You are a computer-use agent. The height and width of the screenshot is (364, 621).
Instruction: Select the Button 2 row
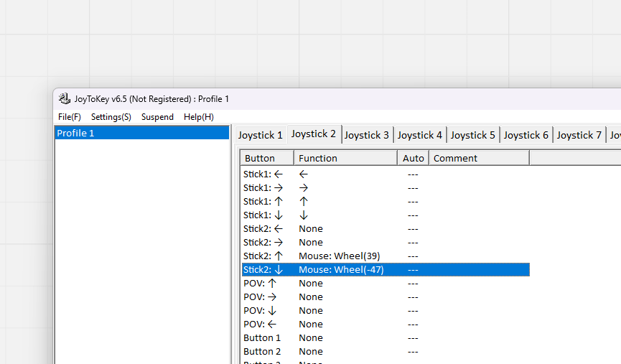pos(386,352)
